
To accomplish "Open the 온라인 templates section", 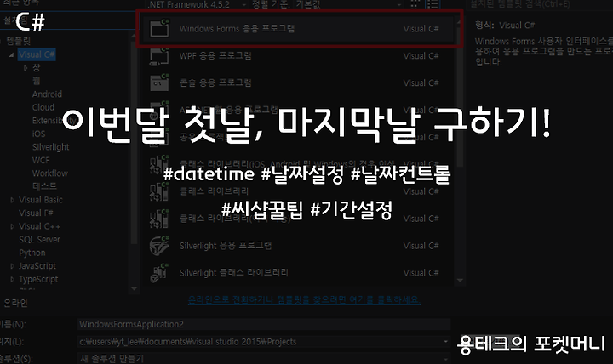I will click(15, 303).
